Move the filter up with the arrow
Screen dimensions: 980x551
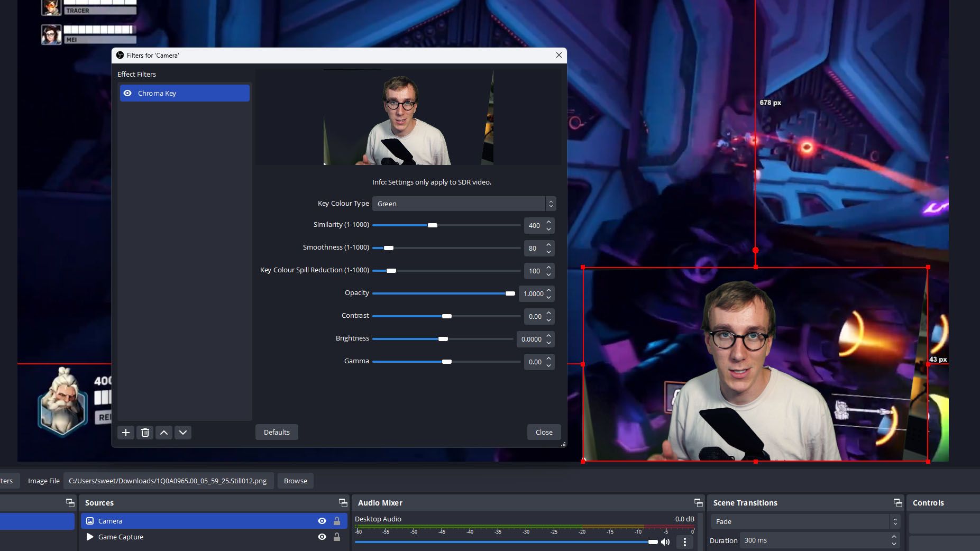tap(164, 433)
